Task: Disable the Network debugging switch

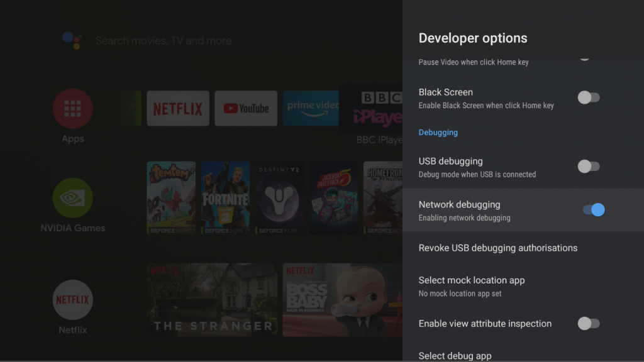Action: (594, 210)
